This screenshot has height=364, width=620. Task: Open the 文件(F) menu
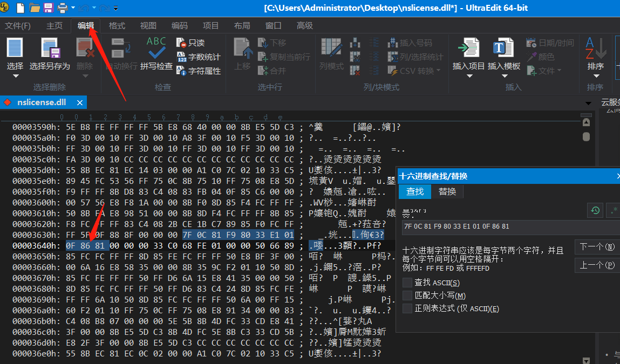[17, 26]
